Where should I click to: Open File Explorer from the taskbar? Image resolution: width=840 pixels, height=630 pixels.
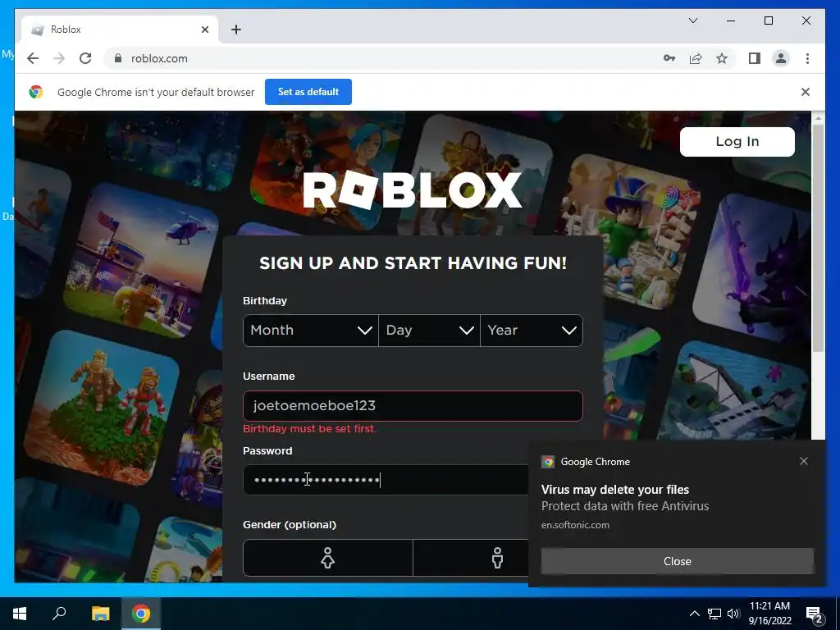coord(100,614)
